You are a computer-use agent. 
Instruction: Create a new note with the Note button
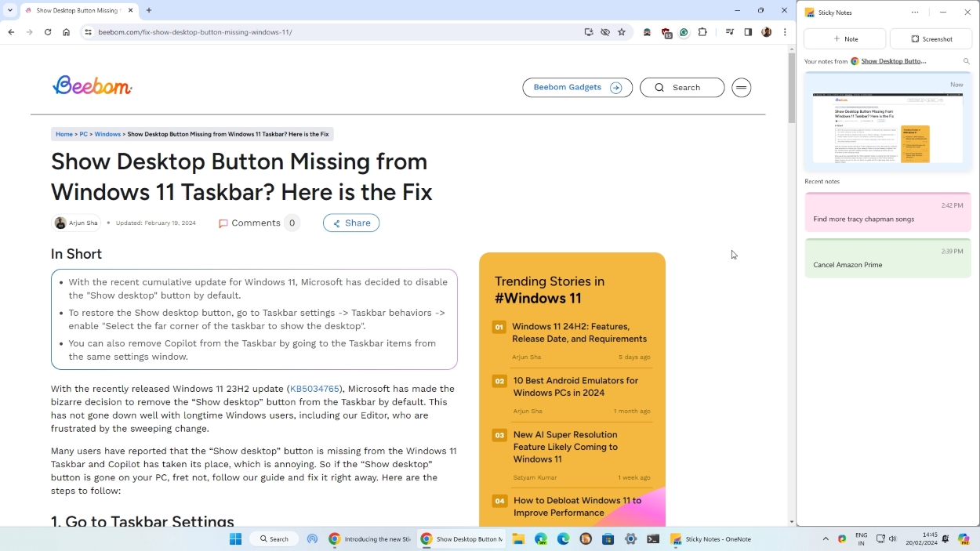click(845, 38)
